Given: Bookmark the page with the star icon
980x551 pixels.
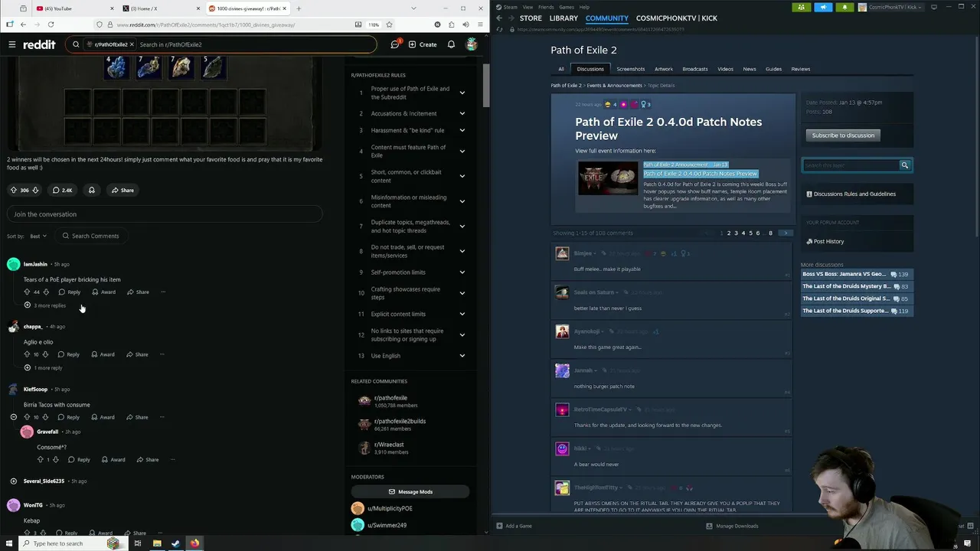Looking at the screenshot, I should 390,24.
